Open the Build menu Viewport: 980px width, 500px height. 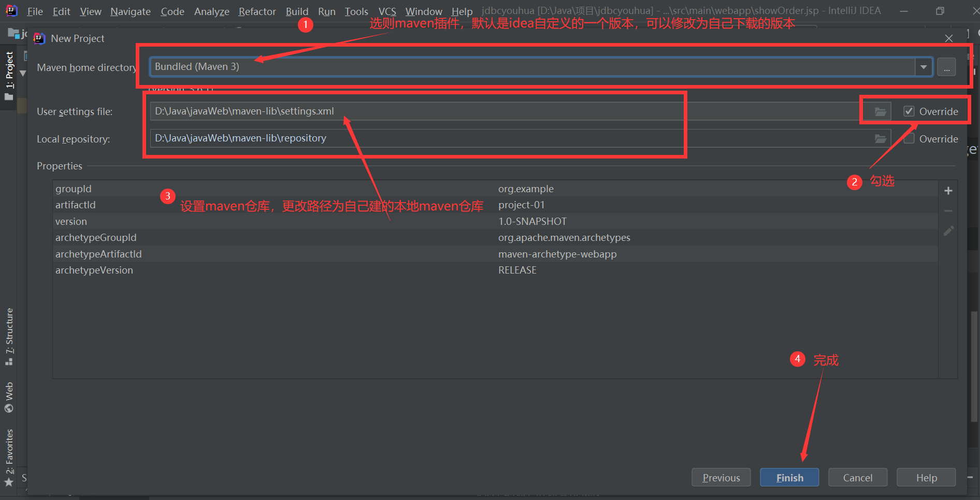[297, 11]
